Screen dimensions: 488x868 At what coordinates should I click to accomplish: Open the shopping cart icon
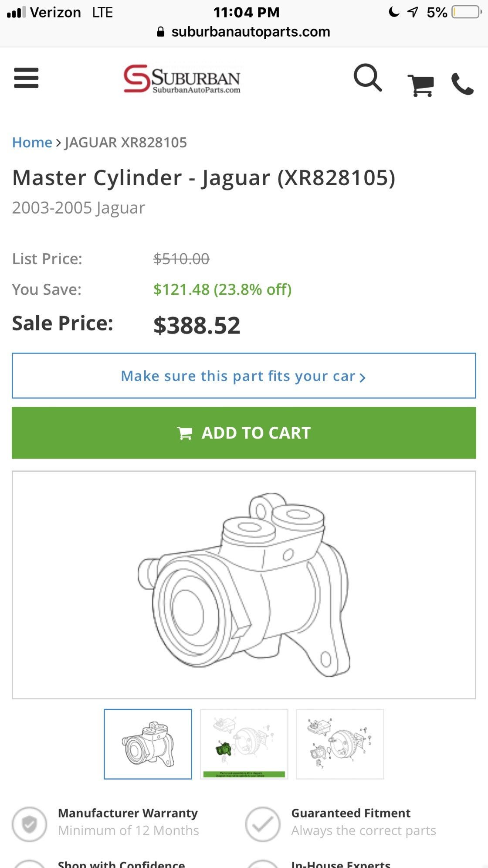click(x=421, y=85)
